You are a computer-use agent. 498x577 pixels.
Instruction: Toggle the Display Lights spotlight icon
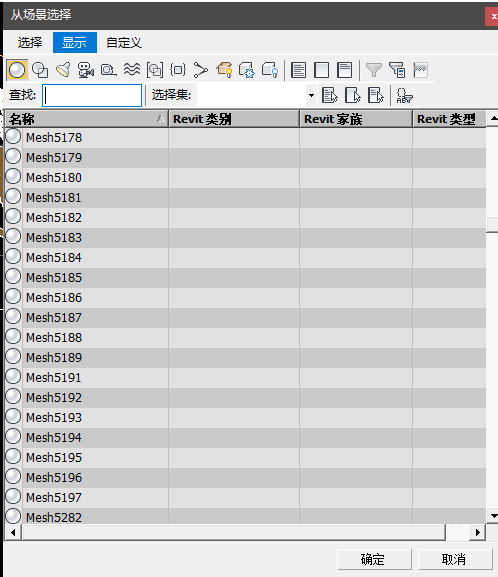click(63, 70)
